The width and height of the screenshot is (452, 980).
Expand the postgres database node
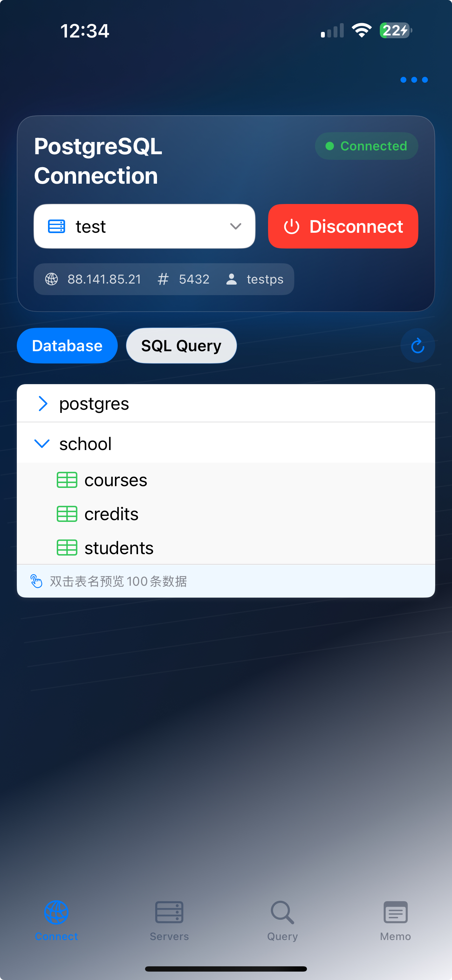point(43,403)
